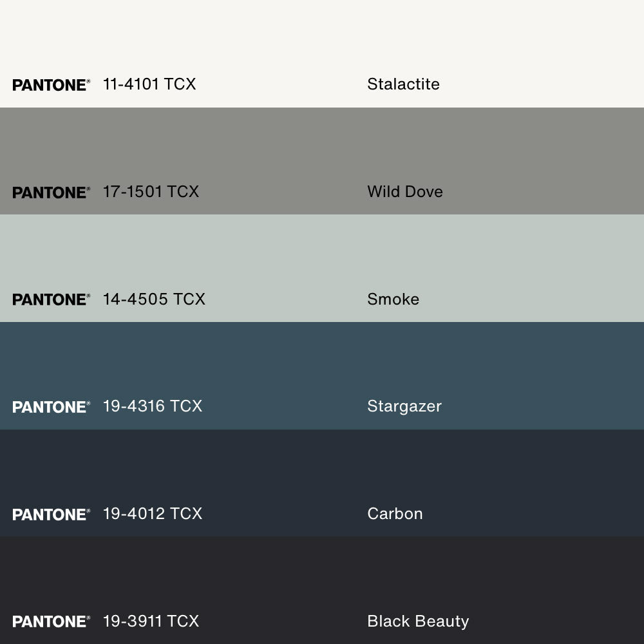The image size is (644, 644).
Task: Select the Stalactite color name
Action: click(x=403, y=84)
